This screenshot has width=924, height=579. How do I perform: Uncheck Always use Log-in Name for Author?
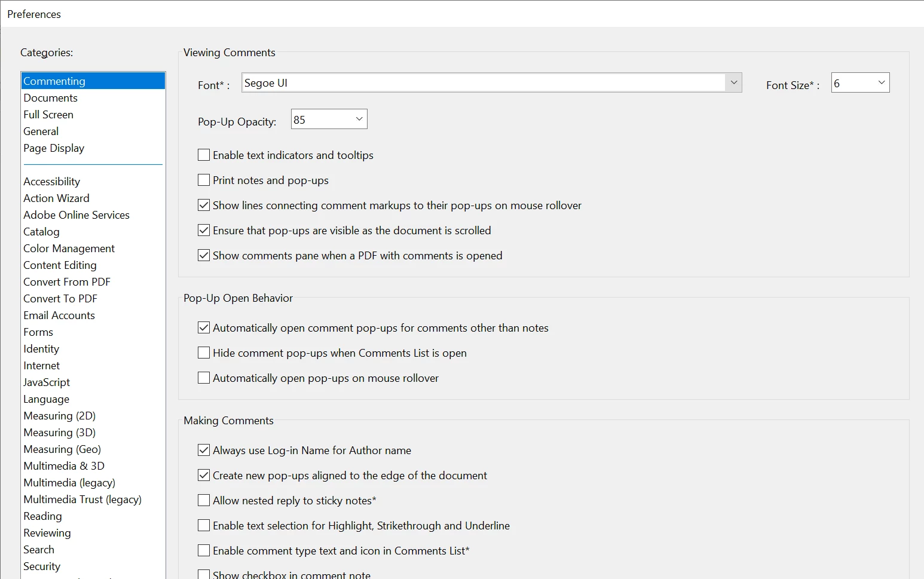(x=204, y=451)
